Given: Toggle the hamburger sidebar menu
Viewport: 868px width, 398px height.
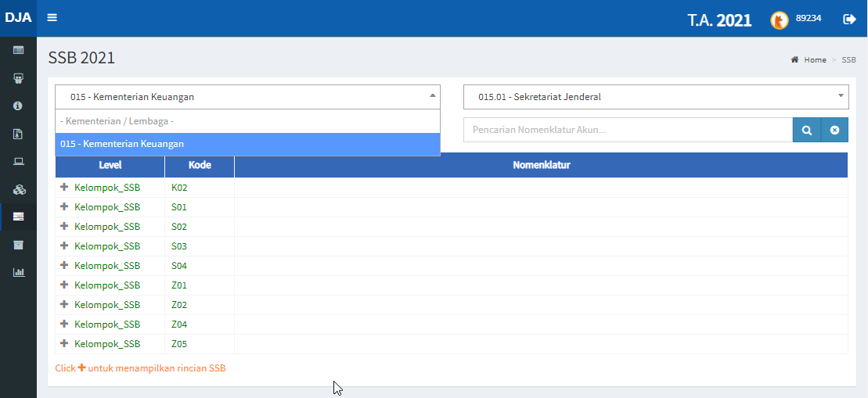Looking at the screenshot, I should click(52, 18).
